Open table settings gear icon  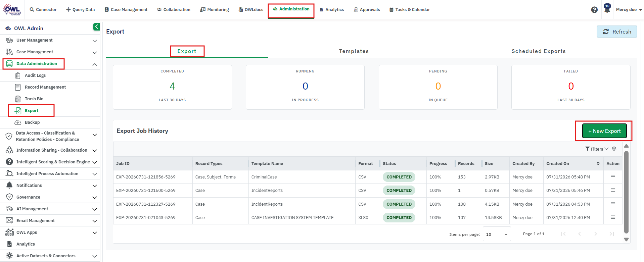tap(614, 149)
